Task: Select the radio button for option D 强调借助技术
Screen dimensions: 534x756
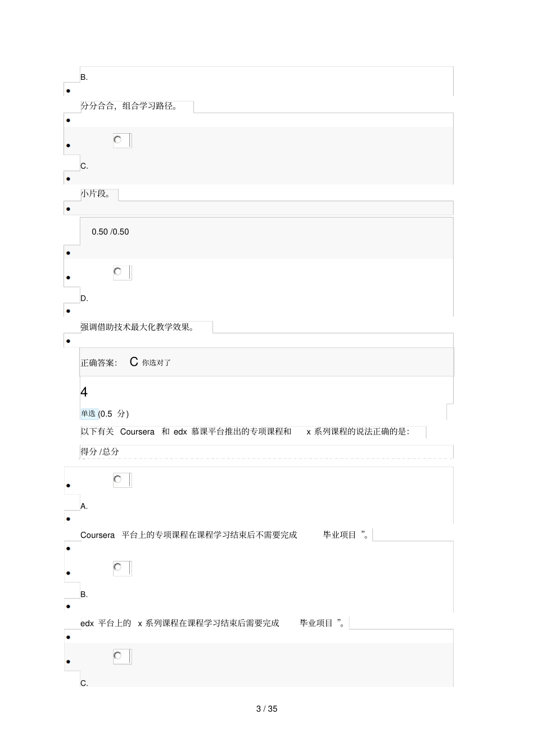Action: tap(118, 271)
